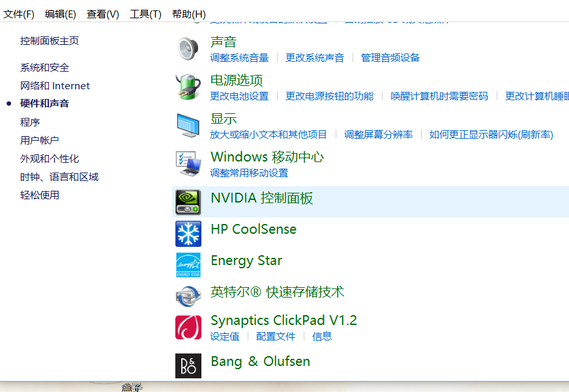Open Energy Star heading
Screen dimensions: 569x392
click(x=246, y=260)
